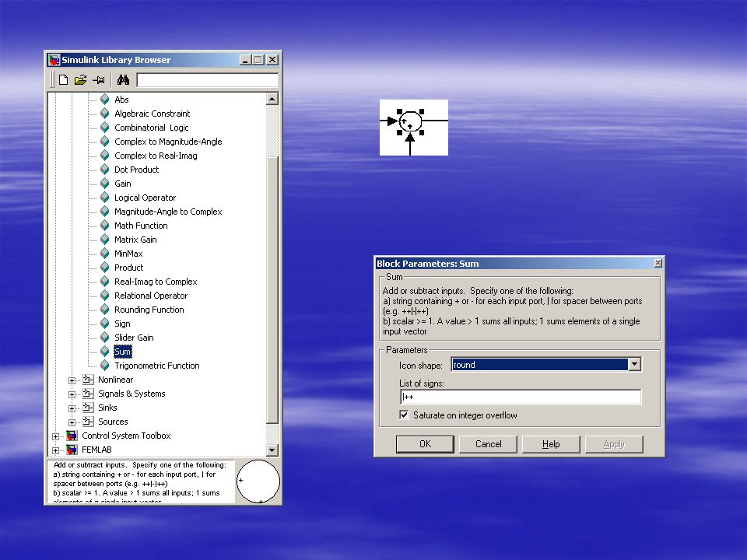Select the Sources library label
747x560 pixels.
tap(113, 422)
